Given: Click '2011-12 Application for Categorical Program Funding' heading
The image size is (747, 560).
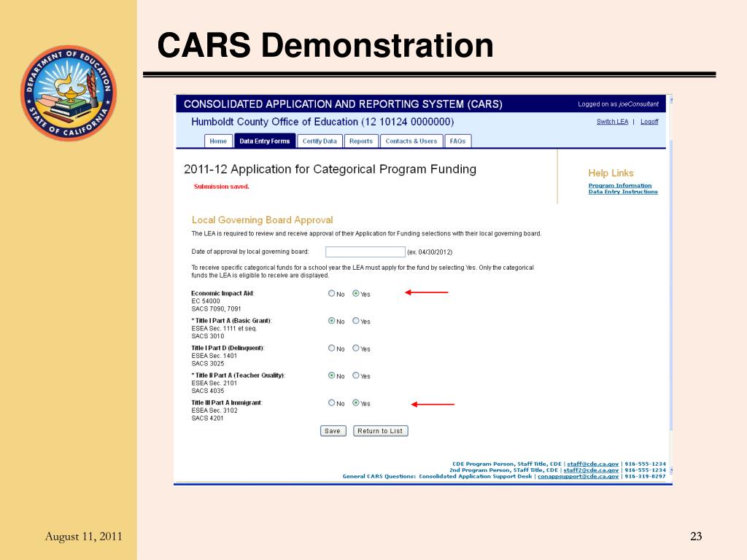Looking at the screenshot, I should tap(330, 169).
